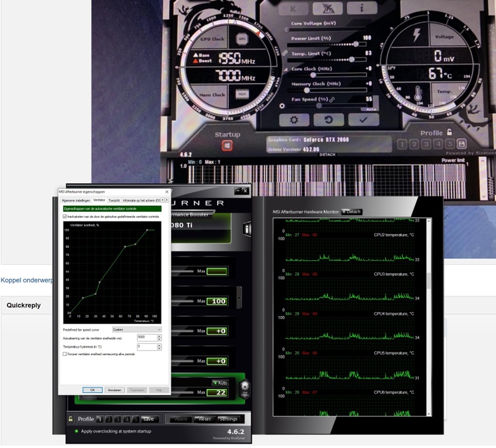The height and width of the screenshot is (448, 496).
Task: Open settings via the gear button below sliders
Action: (x=294, y=120)
